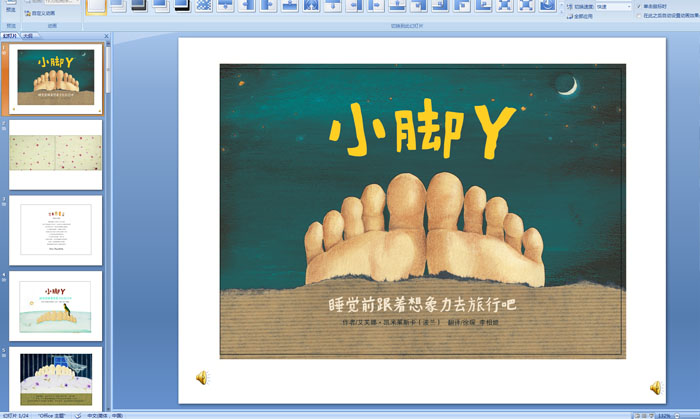This screenshot has width=700, height=419.
Task: Select slide 2 thumbnail with dotted pattern
Action: coord(56,154)
